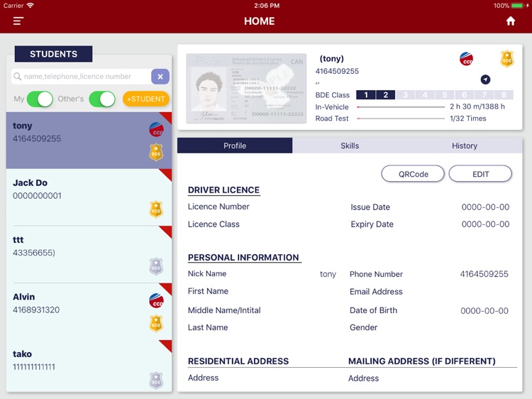
Task: Clear the student search box
Action: pyautogui.click(x=160, y=77)
